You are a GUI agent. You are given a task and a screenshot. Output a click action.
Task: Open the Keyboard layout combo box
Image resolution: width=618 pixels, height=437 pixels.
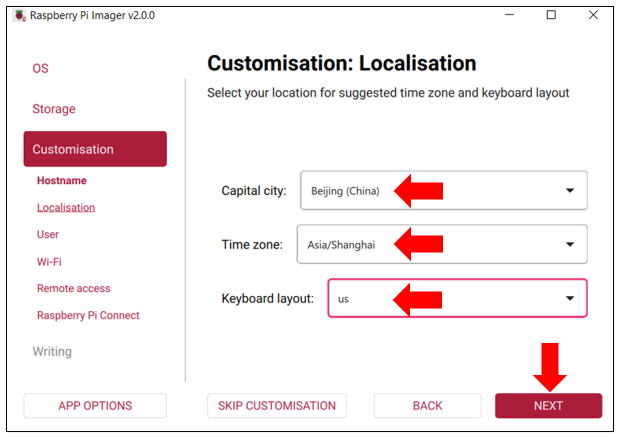458,298
